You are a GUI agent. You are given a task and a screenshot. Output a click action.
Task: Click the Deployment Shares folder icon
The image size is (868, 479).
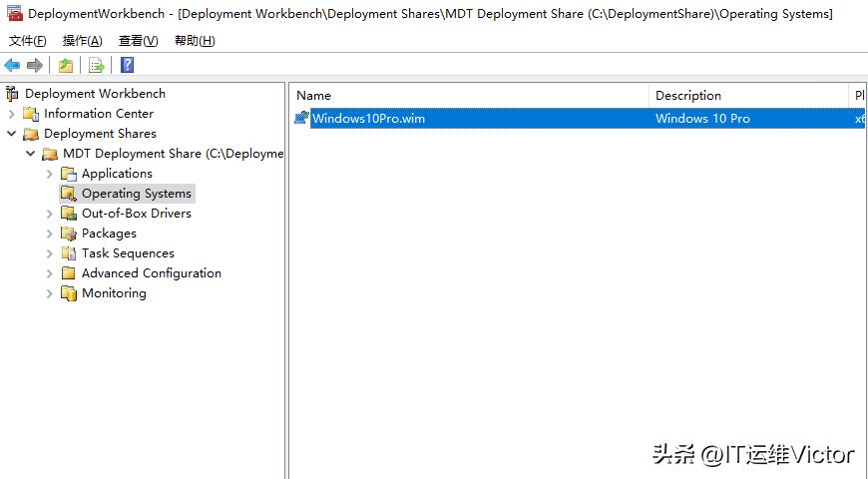pyautogui.click(x=31, y=134)
